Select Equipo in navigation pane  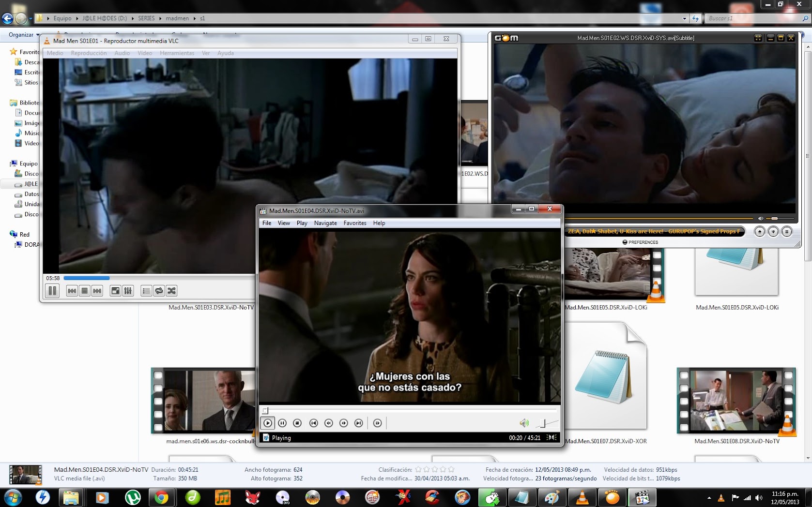[x=29, y=164]
